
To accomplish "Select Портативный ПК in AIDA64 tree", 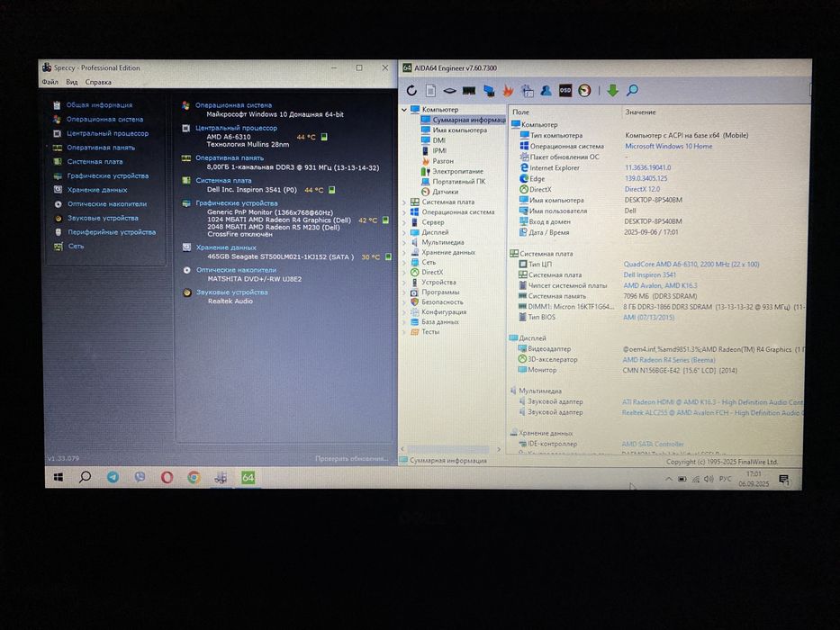I will tap(459, 182).
